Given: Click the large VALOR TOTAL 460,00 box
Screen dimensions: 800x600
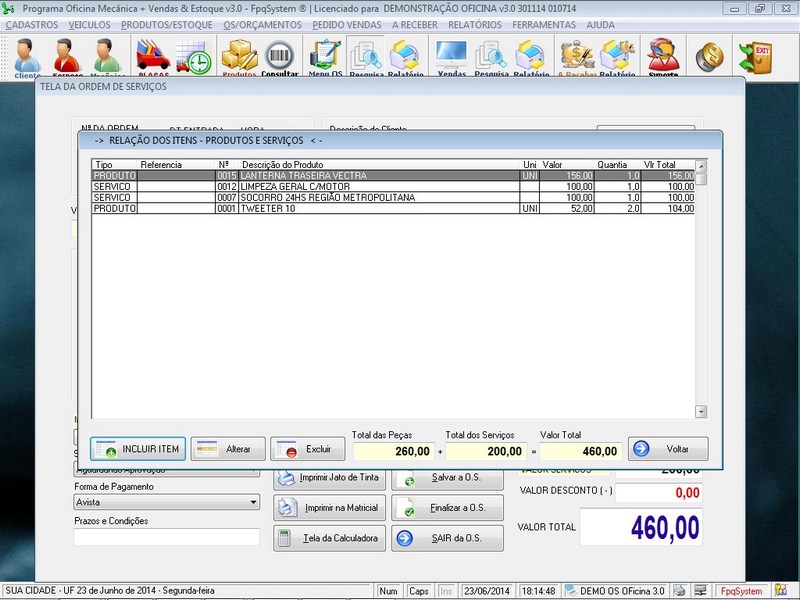Looking at the screenshot, I should 641,527.
